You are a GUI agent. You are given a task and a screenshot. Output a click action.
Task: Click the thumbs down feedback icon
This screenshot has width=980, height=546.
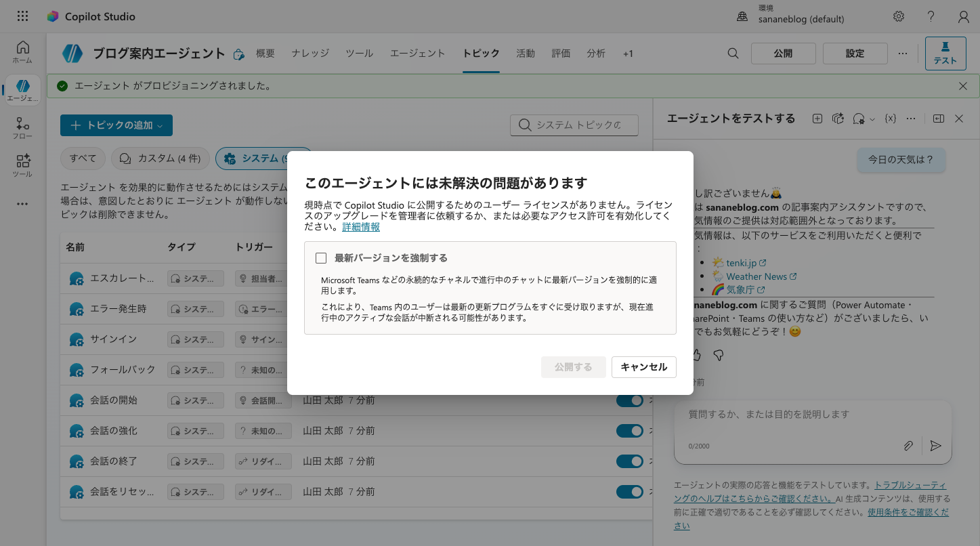(x=719, y=355)
